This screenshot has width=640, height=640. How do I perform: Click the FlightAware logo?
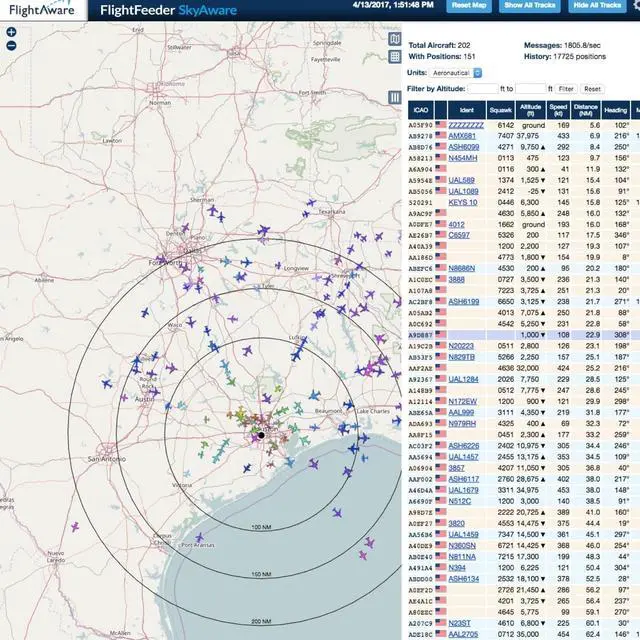(x=44, y=10)
